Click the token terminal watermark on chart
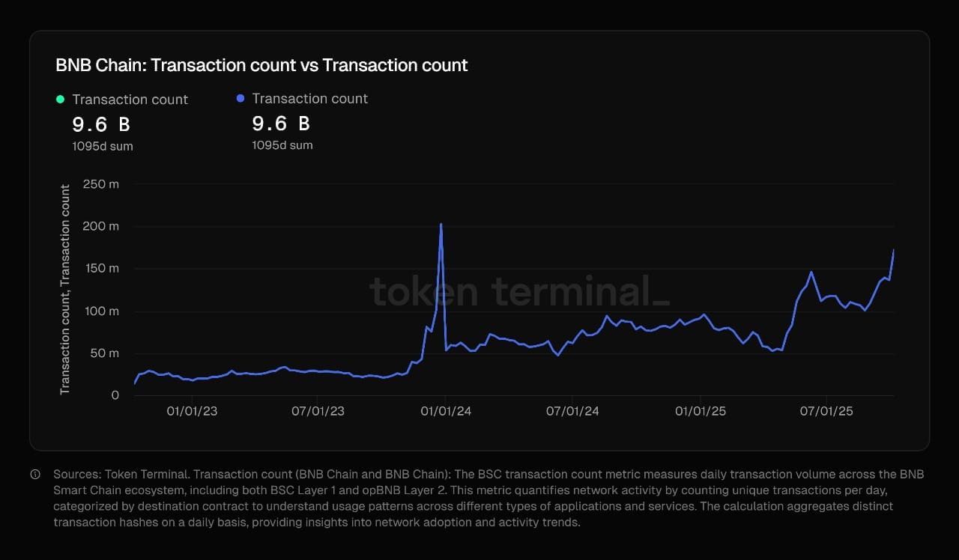959x560 pixels. tap(520, 291)
